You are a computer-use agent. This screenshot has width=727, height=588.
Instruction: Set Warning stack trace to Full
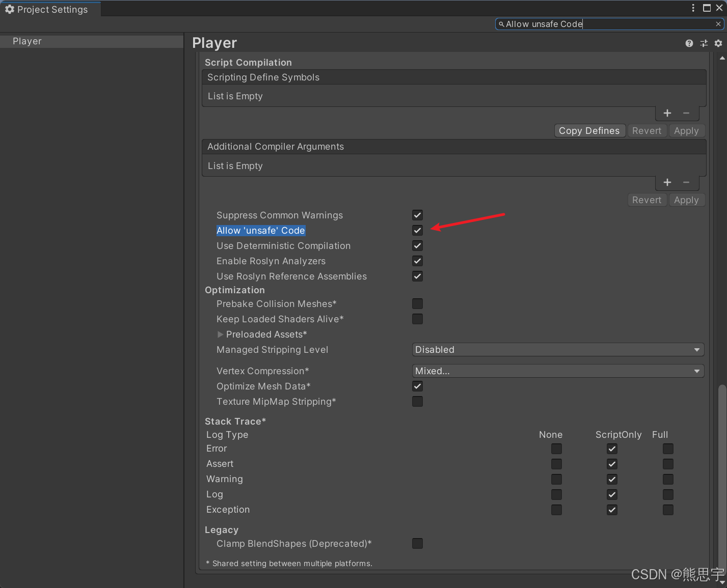pyautogui.click(x=668, y=479)
